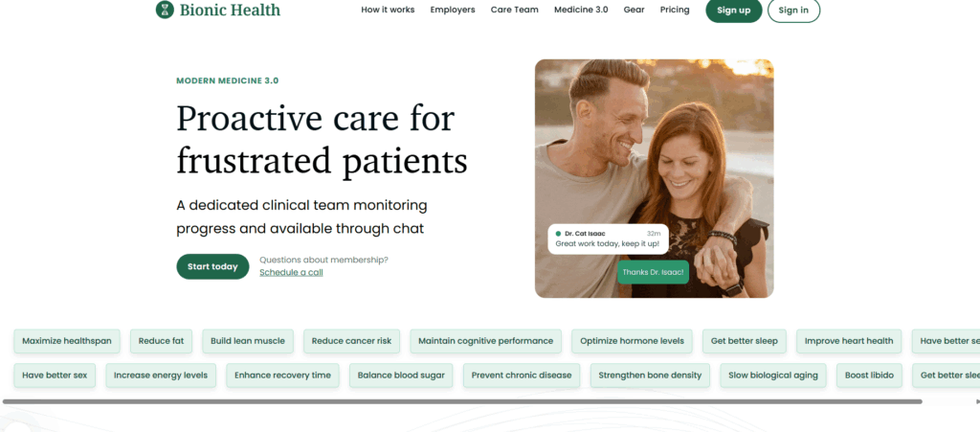980x432 pixels.
Task: Select Medicine 3.0 in navigation
Action: coord(581,10)
